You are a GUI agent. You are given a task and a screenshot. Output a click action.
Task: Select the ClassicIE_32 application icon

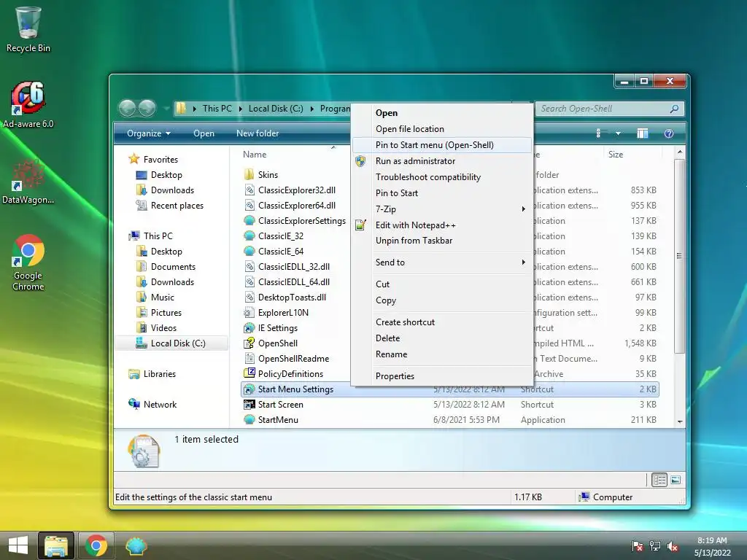(249, 236)
